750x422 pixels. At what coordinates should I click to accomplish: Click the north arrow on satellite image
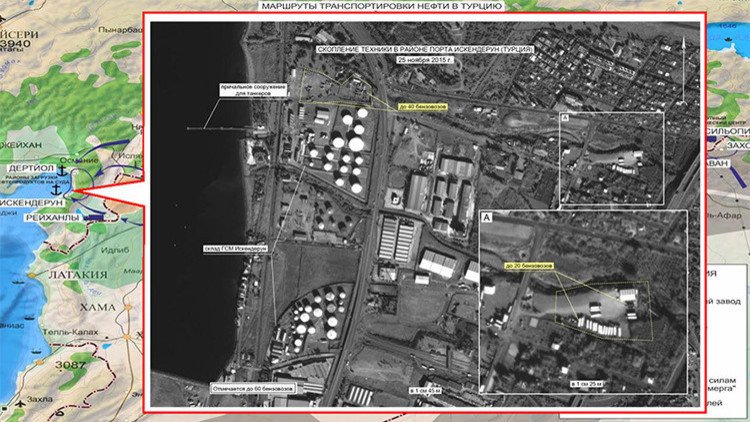[683, 49]
